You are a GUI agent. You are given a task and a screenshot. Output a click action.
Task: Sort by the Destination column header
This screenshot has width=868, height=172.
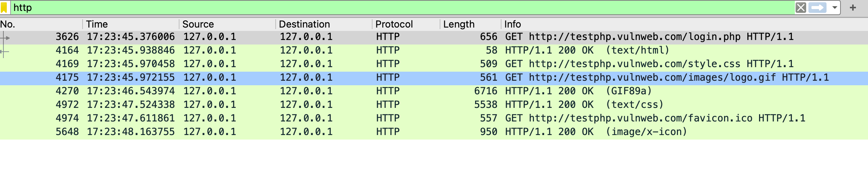pos(324,24)
